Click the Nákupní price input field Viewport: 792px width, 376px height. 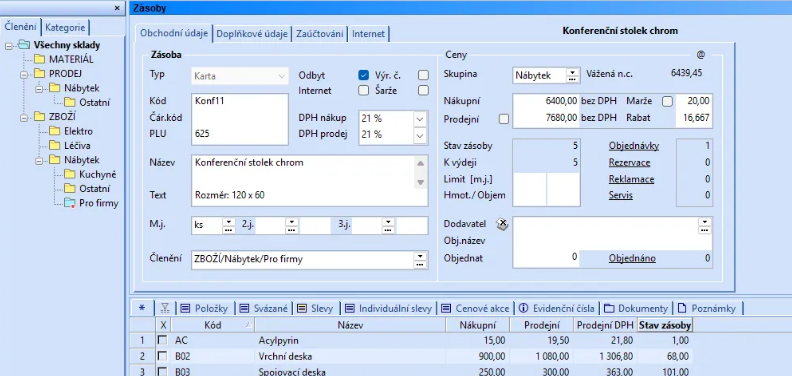tap(546, 101)
